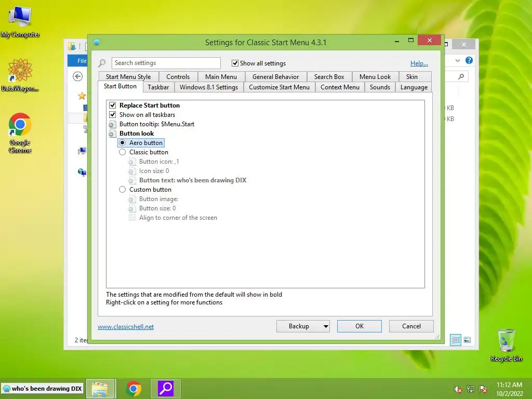Click the gear icon next to Button tooltip
532x399 pixels.
(x=112, y=124)
